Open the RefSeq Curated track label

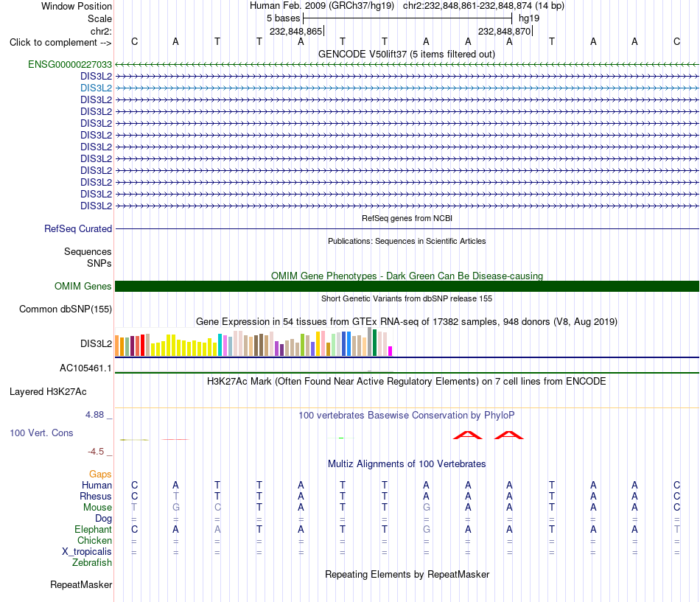78,228
